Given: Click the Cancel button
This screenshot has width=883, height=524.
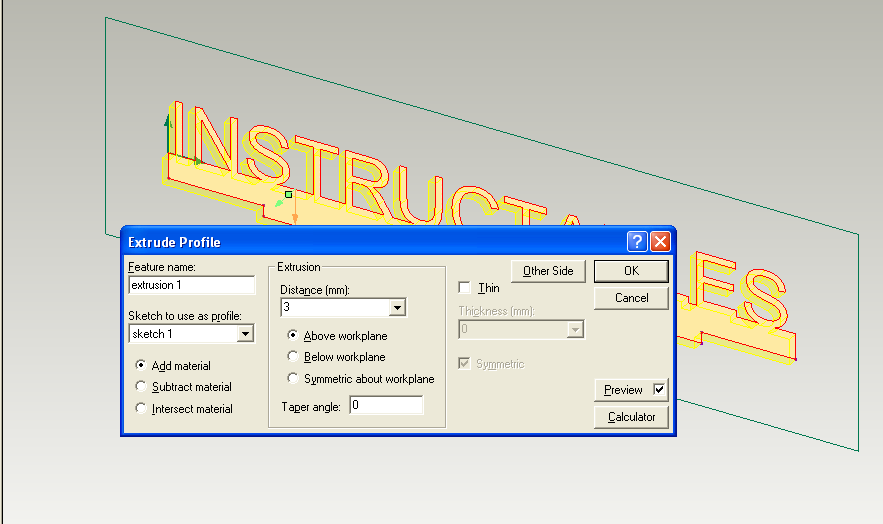Looking at the screenshot, I should [631, 298].
